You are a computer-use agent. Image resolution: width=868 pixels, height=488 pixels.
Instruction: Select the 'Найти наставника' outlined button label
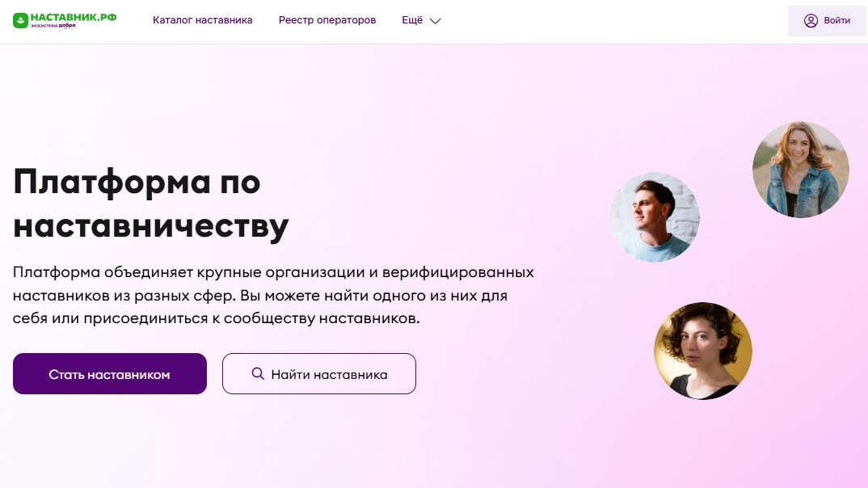click(x=330, y=375)
